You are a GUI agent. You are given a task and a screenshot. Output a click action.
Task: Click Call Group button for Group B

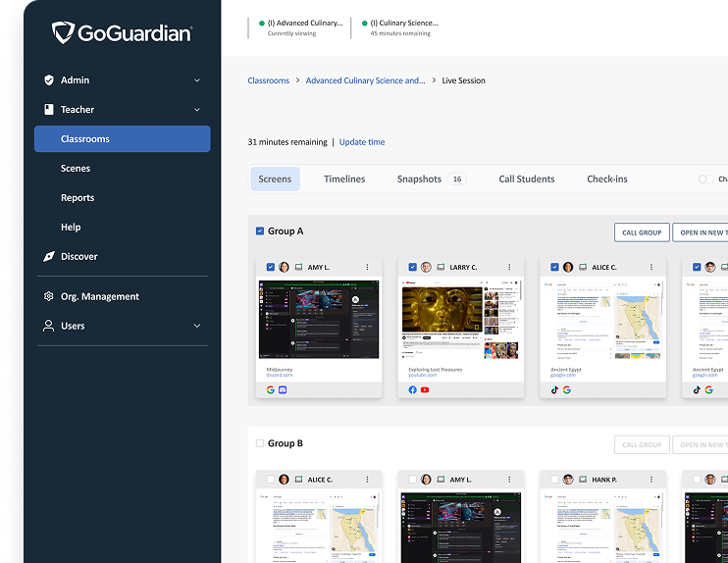pos(642,444)
